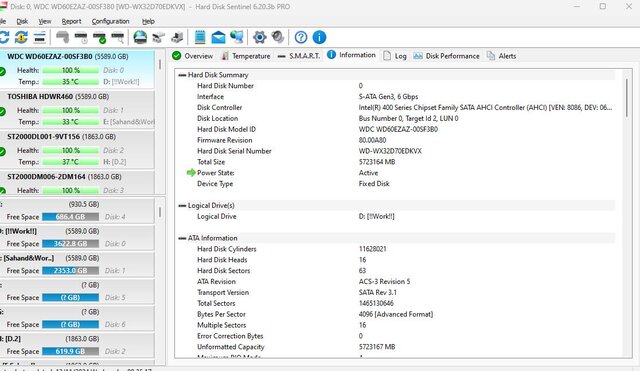Select the Information tab
Viewport: 640px width, 371px height.
coord(351,55)
